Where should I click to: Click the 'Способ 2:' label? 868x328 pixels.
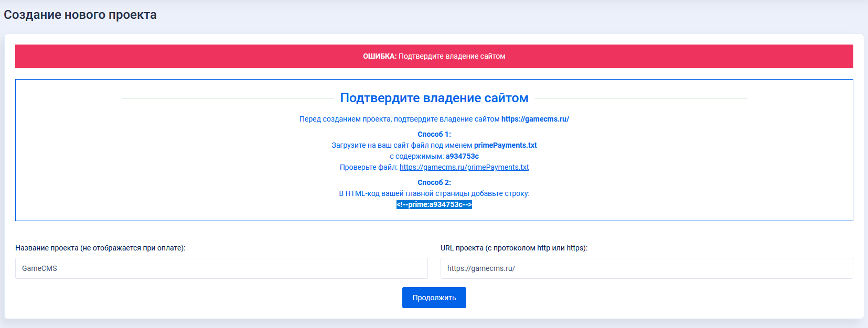[x=434, y=182]
